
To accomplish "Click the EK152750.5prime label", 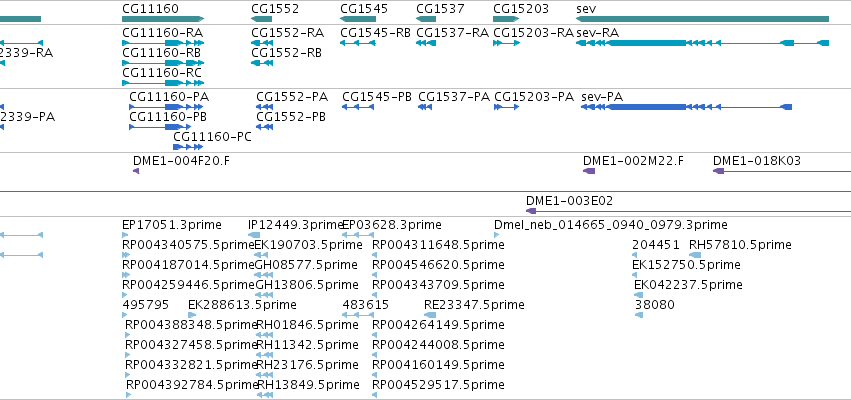I will 687,265.
